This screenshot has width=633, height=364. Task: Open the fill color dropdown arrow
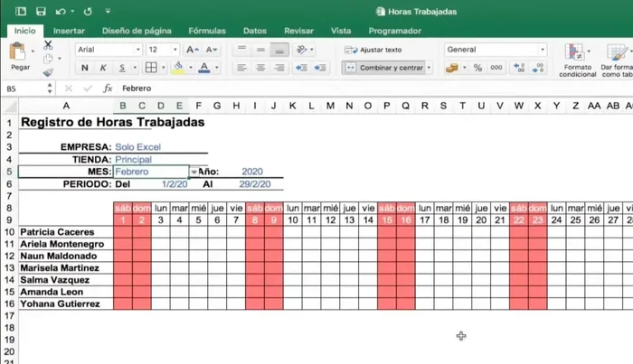pos(191,68)
